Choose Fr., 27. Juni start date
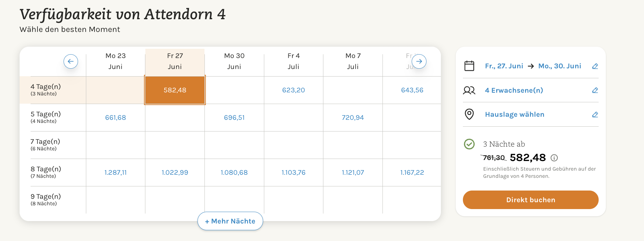Image resolution: width=644 pixels, height=241 pixels. tap(504, 66)
